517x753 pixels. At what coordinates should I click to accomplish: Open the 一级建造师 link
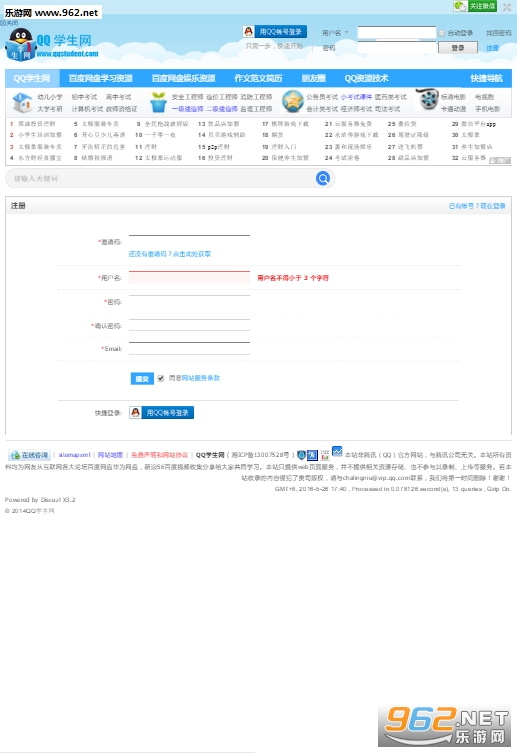point(187,109)
